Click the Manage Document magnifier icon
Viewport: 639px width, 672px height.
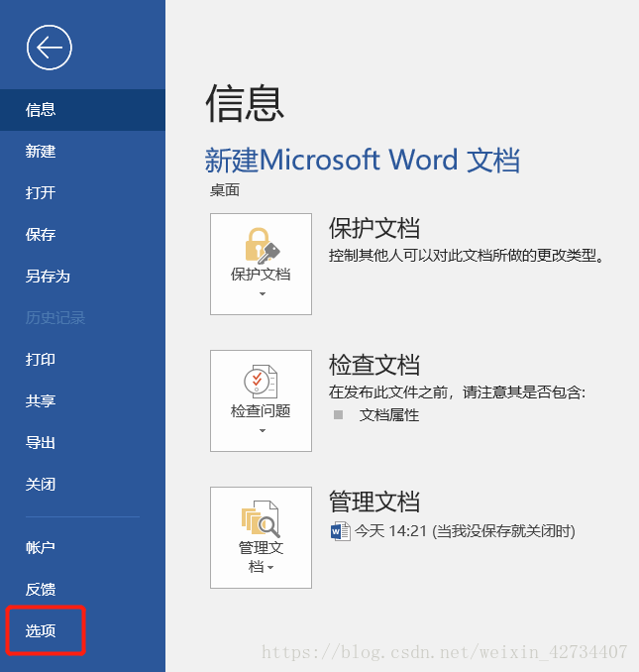pos(261,519)
